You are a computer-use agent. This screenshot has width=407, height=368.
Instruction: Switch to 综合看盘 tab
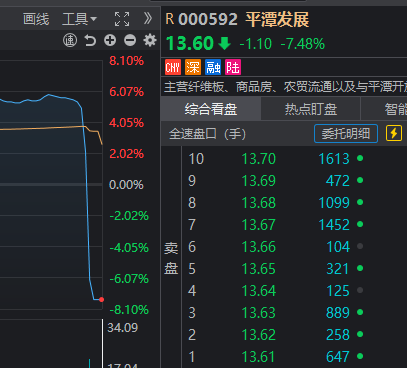point(211,109)
